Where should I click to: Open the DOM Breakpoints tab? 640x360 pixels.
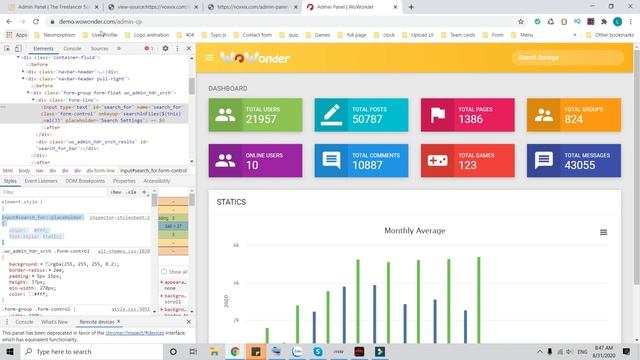[85, 181]
